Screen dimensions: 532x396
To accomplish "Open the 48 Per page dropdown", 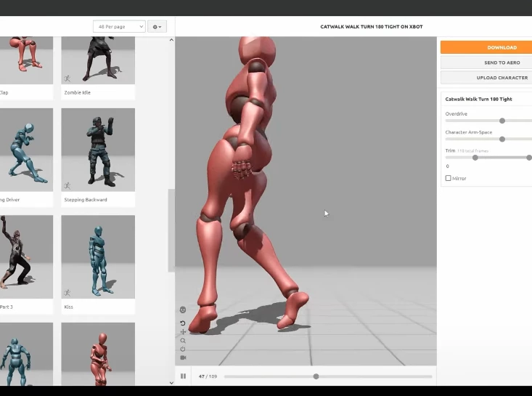I will click(x=119, y=26).
